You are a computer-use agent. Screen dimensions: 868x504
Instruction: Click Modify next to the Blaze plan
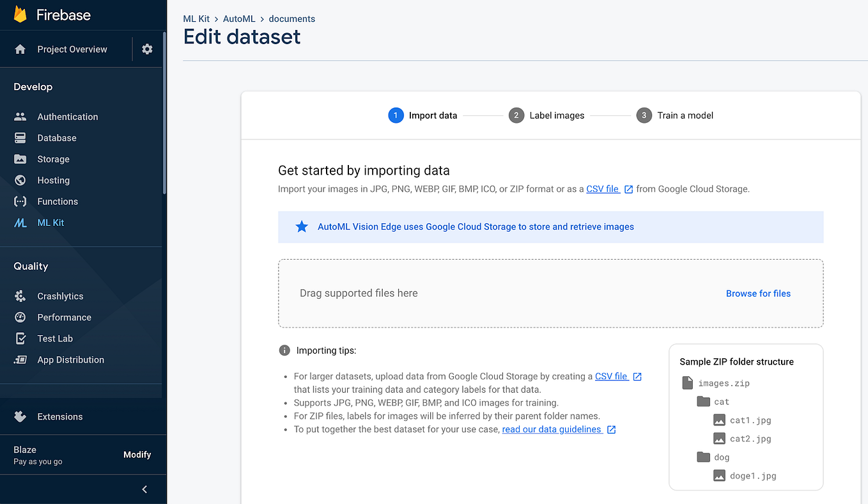[x=137, y=454]
